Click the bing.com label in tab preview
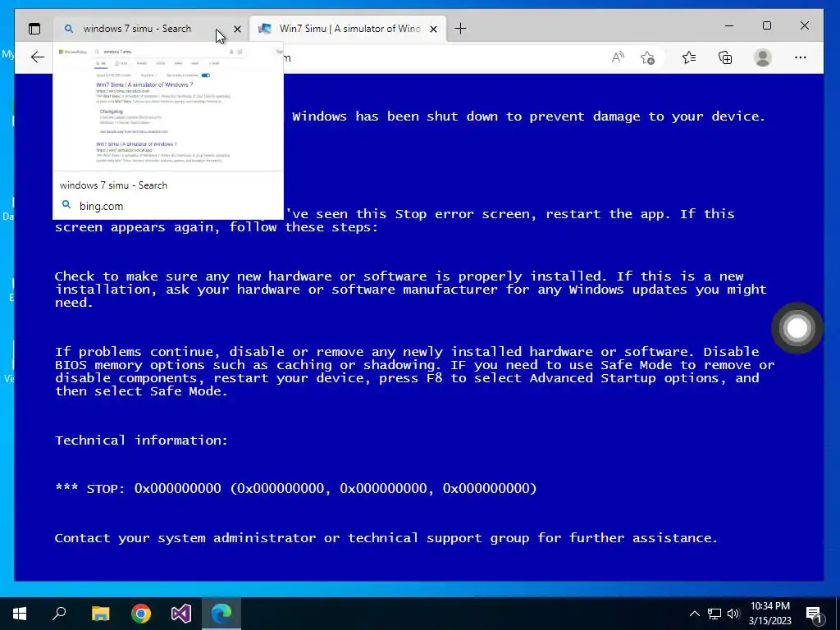840x630 pixels. [101, 206]
